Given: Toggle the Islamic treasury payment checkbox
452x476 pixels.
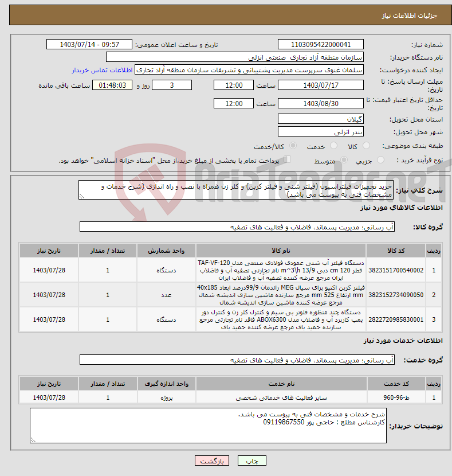Looking at the screenshot, I should [x=287, y=159].
